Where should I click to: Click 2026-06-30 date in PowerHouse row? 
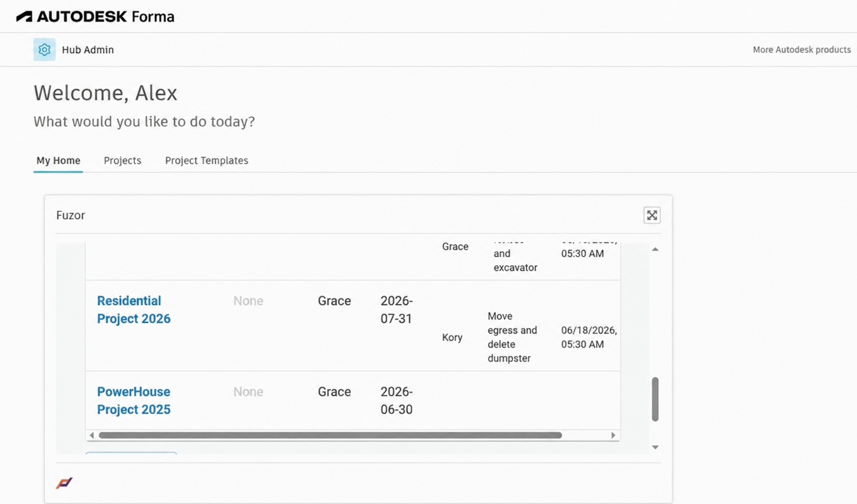tap(397, 400)
